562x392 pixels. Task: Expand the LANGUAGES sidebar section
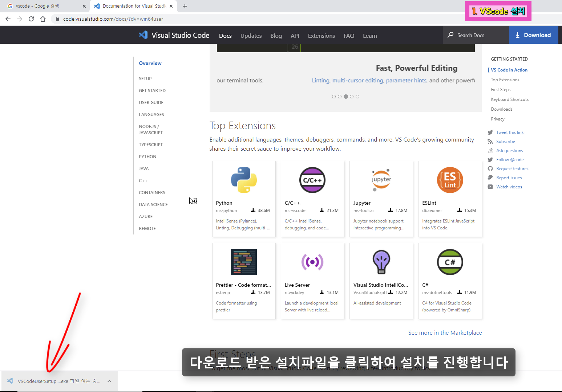coord(151,115)
